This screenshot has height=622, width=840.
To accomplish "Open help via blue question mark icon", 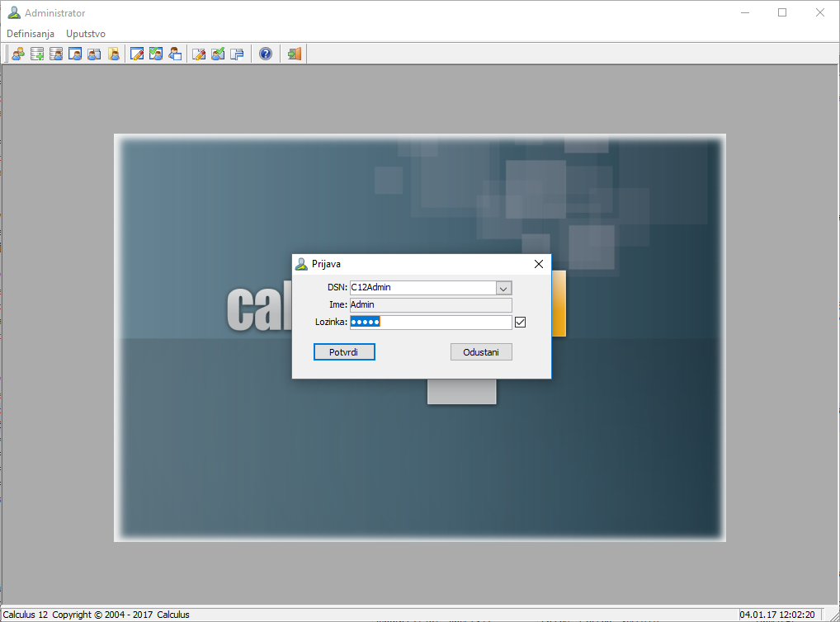I will click(x=266, y=54).
